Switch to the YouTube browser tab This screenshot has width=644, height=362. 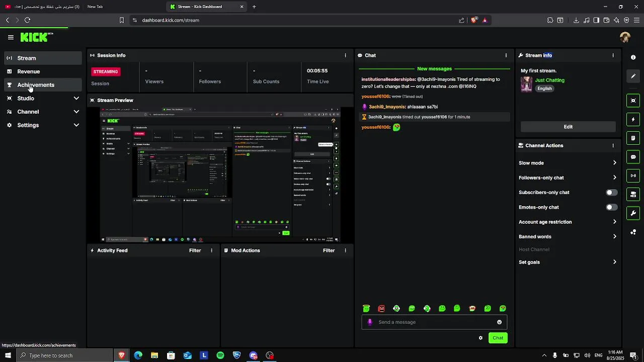click(x=41, y=7)
